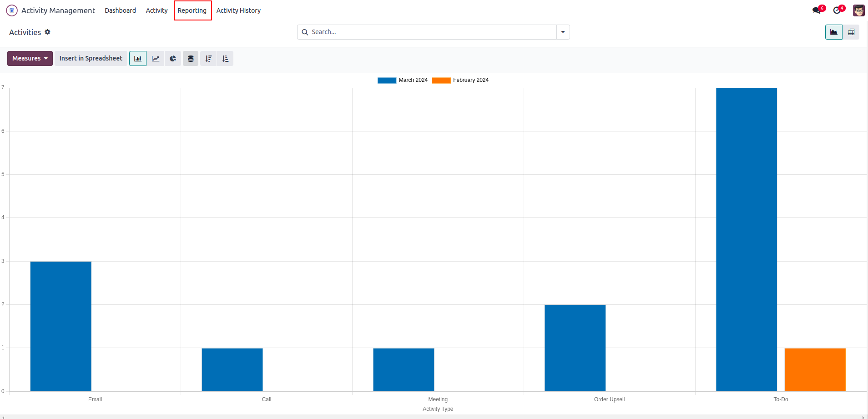Switch to pie chart mode

click(173, 59)
